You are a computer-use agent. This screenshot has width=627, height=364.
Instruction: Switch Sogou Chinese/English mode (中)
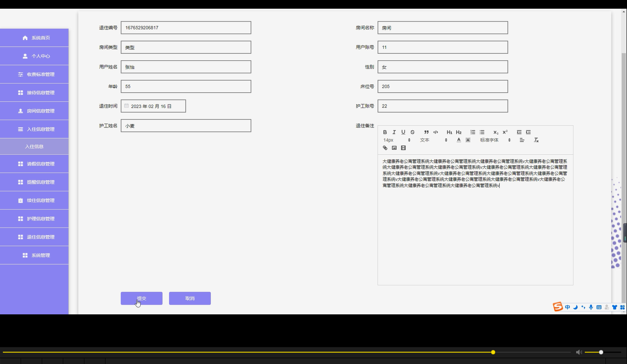567,307
